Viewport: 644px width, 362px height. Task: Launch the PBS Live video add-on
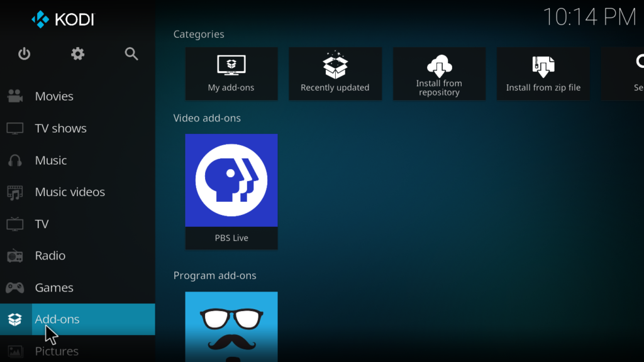231,191
